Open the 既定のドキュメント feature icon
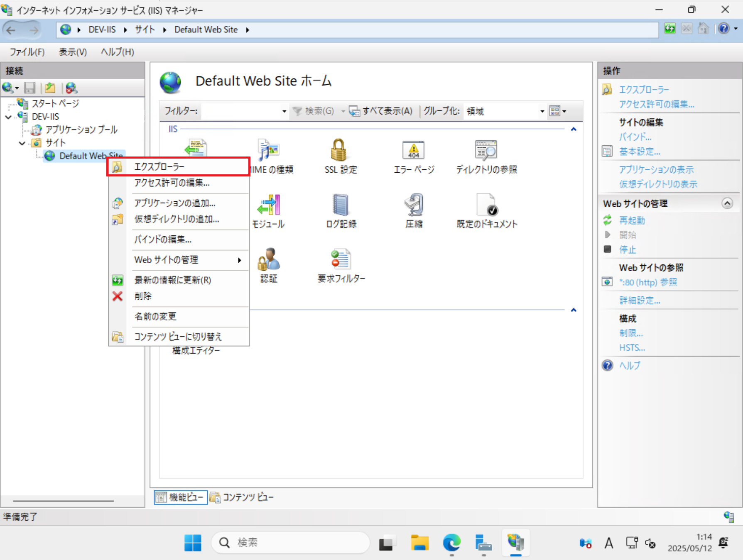 (x=487, y=211)
